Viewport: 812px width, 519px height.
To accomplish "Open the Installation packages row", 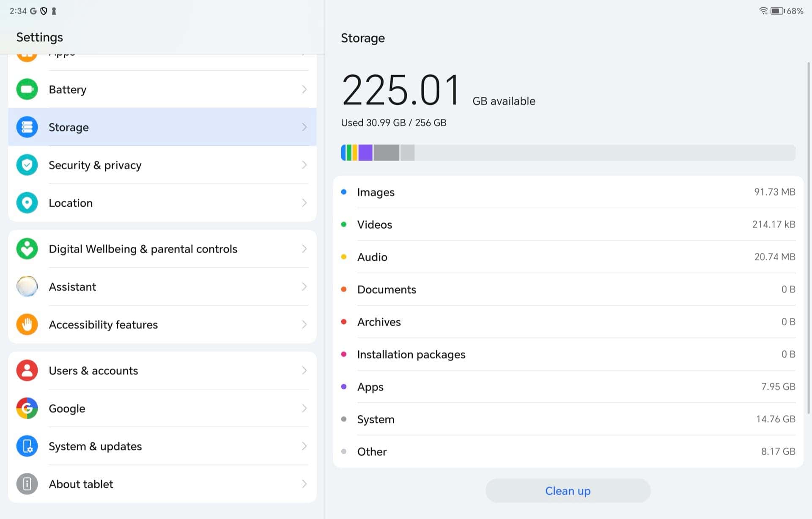I will 568,354.
